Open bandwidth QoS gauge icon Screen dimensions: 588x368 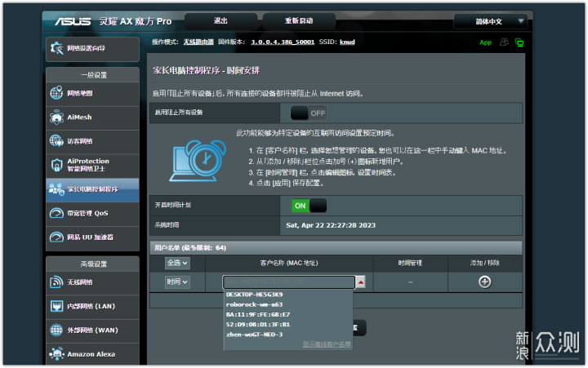[56, 213]
